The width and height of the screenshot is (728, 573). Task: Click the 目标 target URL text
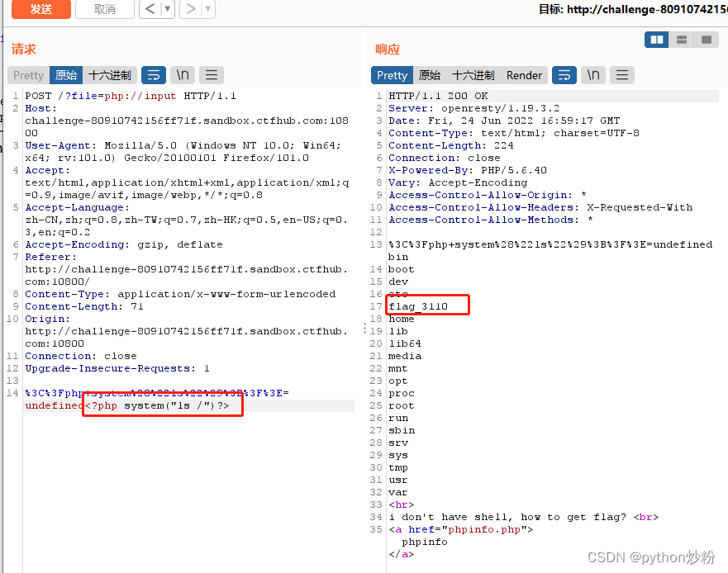633,9
